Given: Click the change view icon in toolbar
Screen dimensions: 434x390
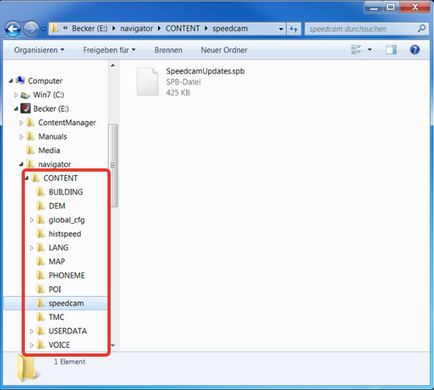Looking at the screenshot, I should pyautogui.click(x=356, y=50).
